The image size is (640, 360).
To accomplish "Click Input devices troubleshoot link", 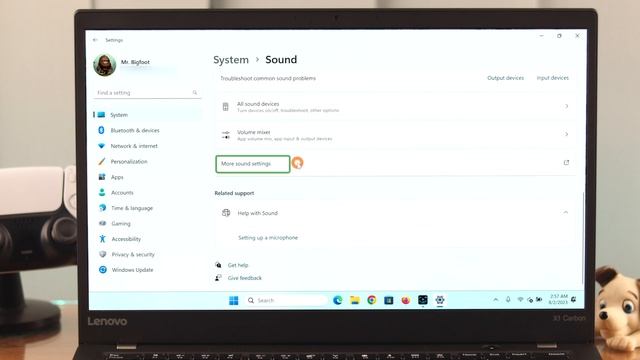I will [x=552, y=78].
